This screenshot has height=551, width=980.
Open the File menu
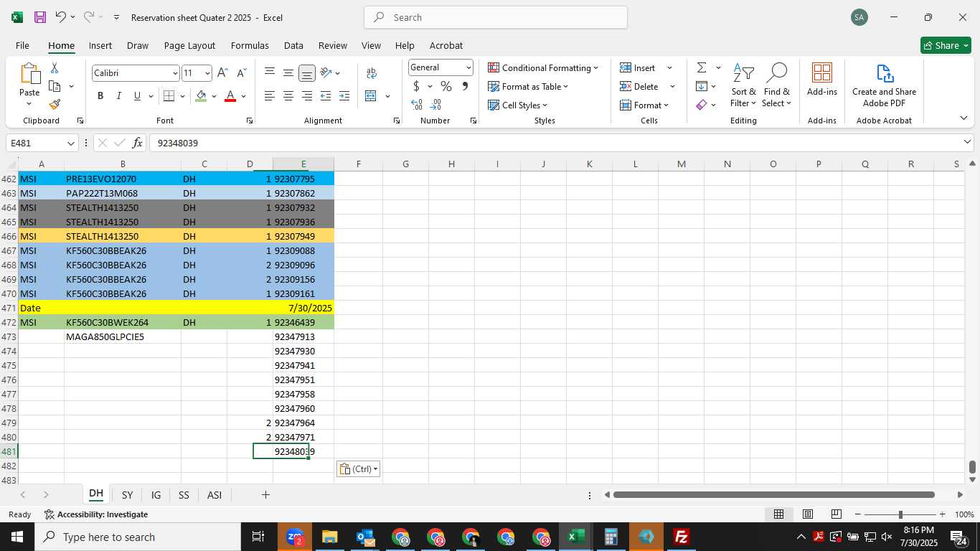tap(22, 45)
